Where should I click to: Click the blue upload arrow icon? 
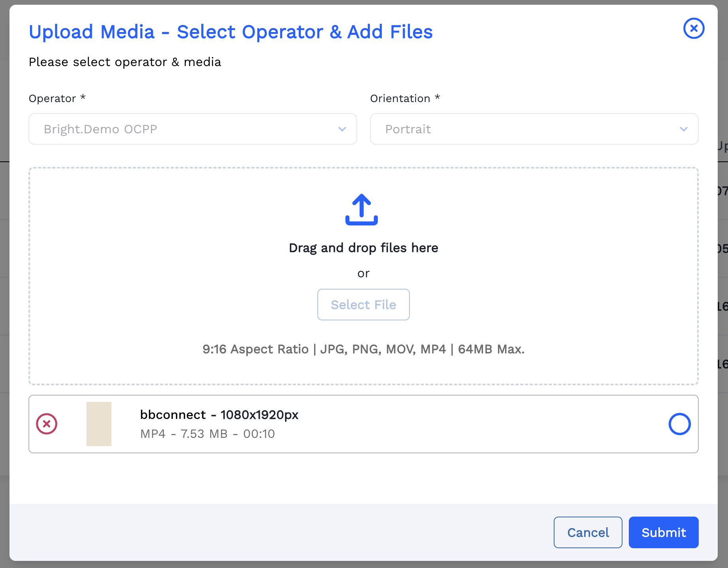tap(361, 210)
